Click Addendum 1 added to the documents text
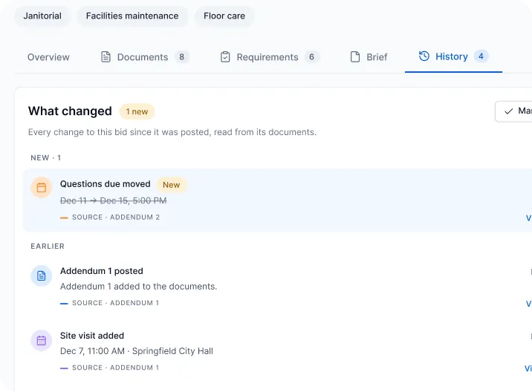The height and width of the screenshot is (392, 532). [138, 287]
